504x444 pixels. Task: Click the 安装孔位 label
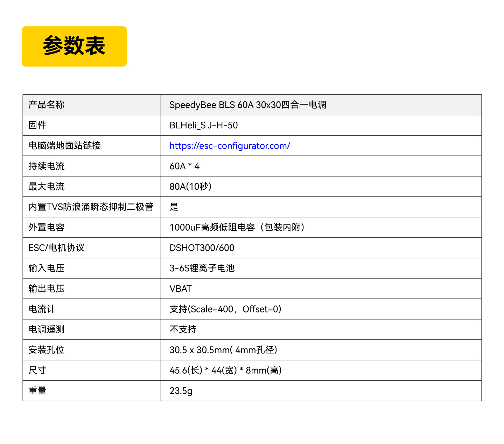(x=46, y=350)
